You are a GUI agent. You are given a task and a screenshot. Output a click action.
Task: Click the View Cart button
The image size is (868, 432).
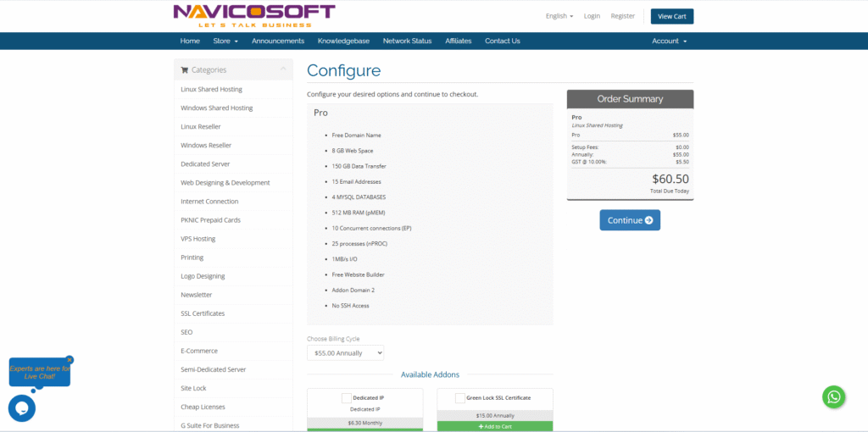click(671, 16)
